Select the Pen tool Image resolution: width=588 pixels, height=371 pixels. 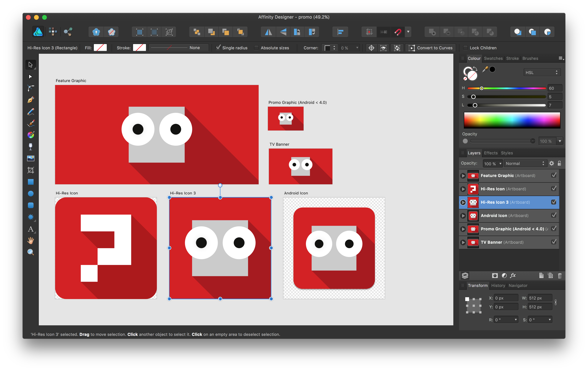tap(31, 100)
